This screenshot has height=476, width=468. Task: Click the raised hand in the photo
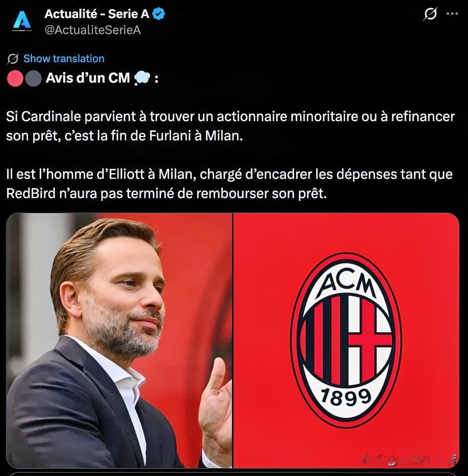pyautogui.click(x=215, y=404)
